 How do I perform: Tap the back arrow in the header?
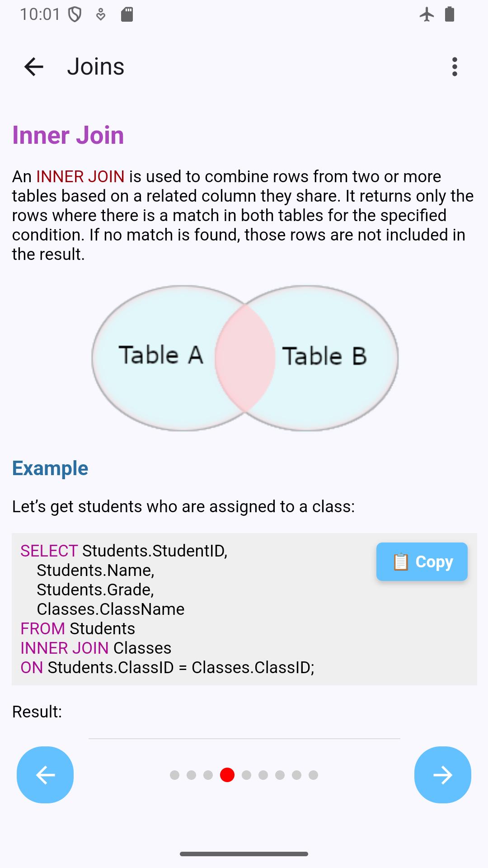[34, 67]
